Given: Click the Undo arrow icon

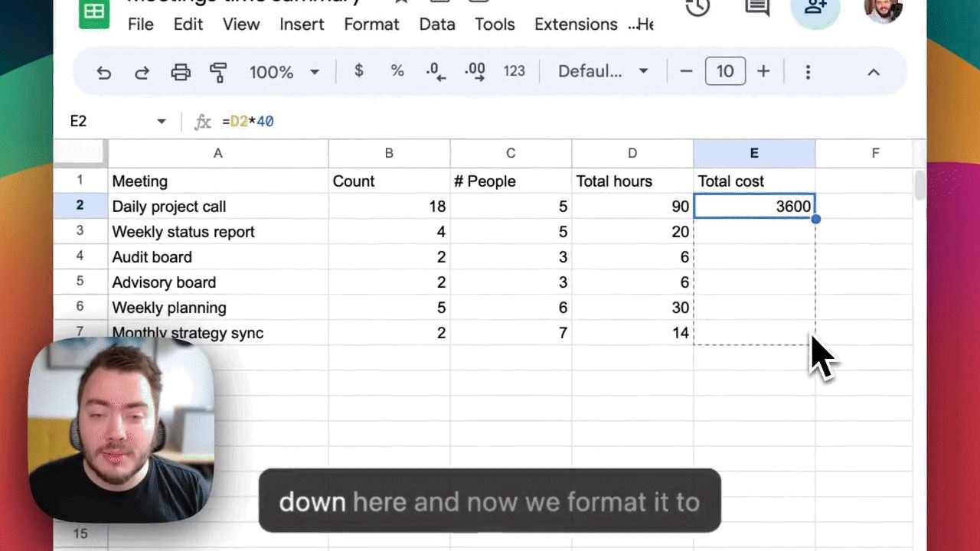Looking at the screenshot, I should [104, 72].
